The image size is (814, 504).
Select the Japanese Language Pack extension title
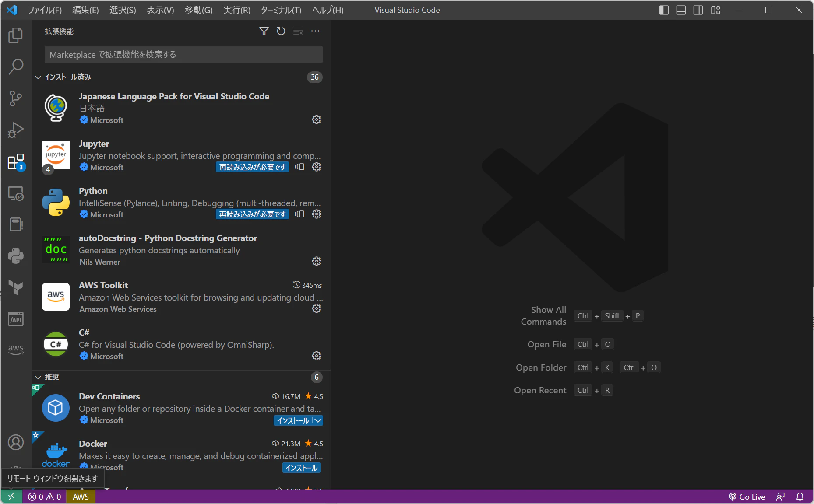(174, 96)
